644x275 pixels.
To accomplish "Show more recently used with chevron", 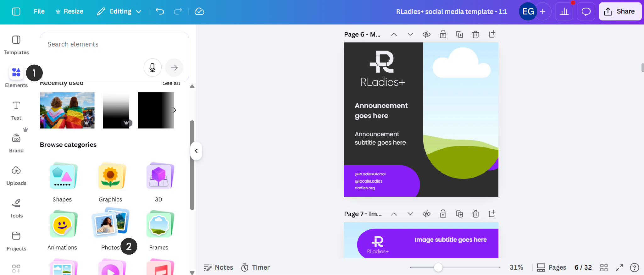I will pyautogui.click(x=175, y=110).
